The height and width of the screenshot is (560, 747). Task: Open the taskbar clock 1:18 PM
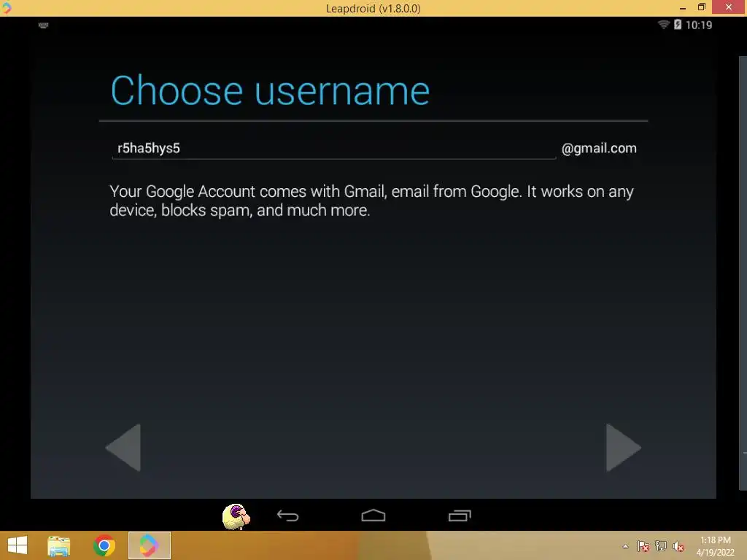(x=715, y=546)
